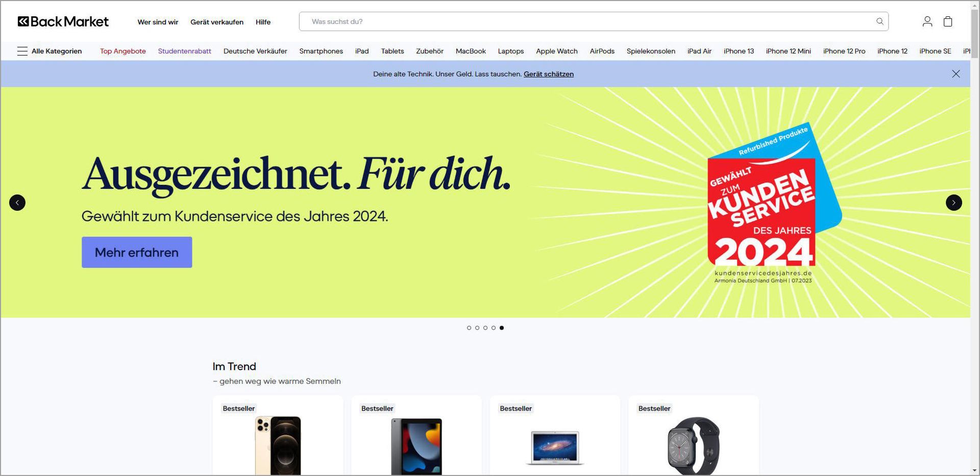Open iPhone 12 category link

click(x=892, y=51)
